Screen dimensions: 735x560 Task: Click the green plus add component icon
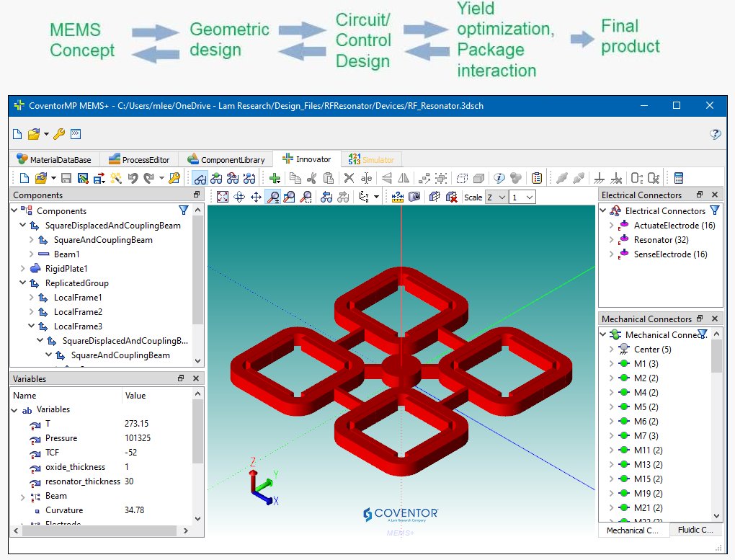[275, 178]
